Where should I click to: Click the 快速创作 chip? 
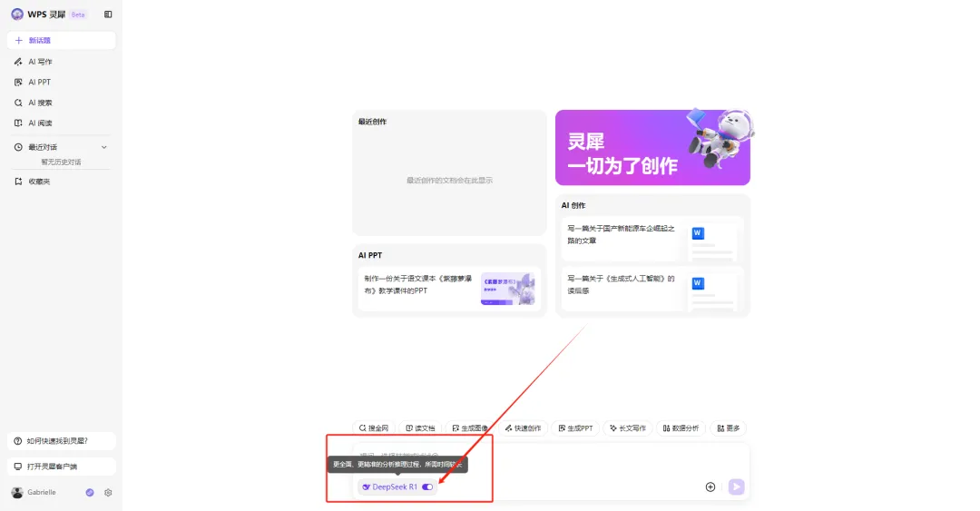524,428
